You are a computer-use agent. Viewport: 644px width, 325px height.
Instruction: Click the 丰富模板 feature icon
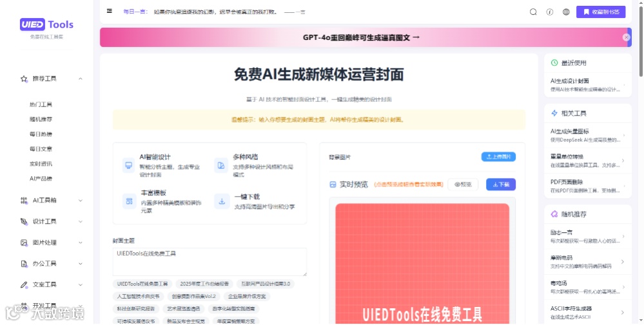tap(129, 201)
